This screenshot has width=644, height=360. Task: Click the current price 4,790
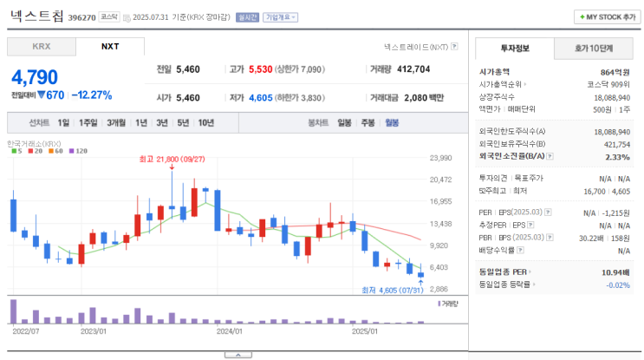click(x=35, y=77)
